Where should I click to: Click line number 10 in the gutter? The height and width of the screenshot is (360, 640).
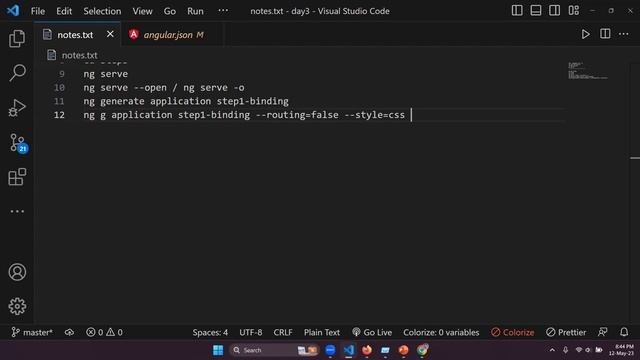coord(59,87)
